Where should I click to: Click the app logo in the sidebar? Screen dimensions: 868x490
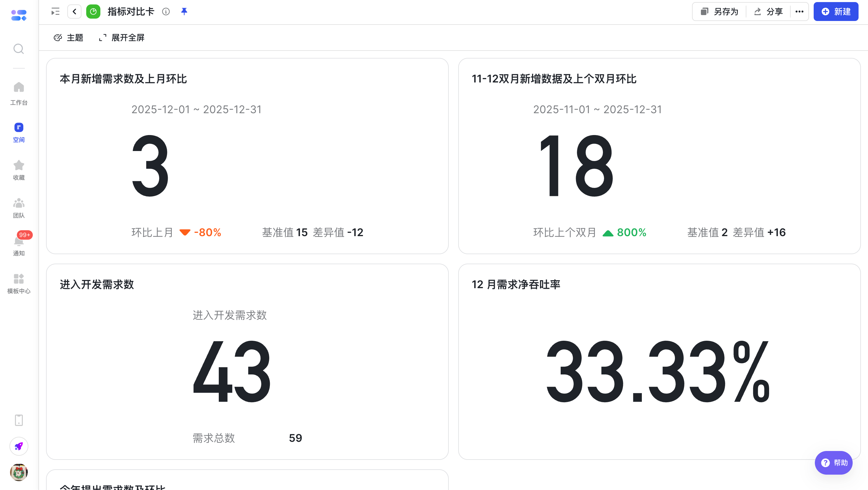pos(19,15)
